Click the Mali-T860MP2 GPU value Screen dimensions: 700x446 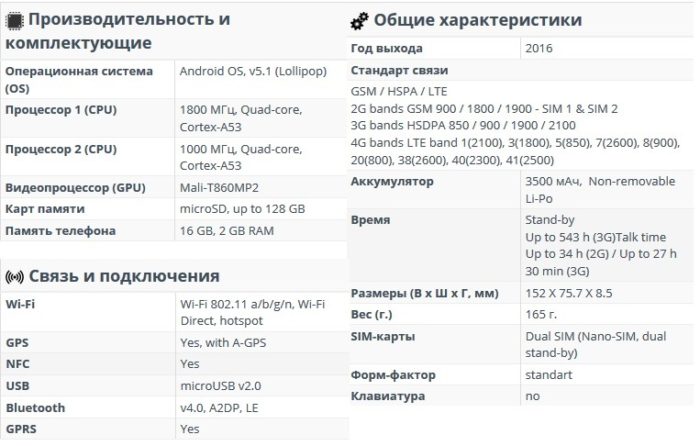[x=219, y=188]
